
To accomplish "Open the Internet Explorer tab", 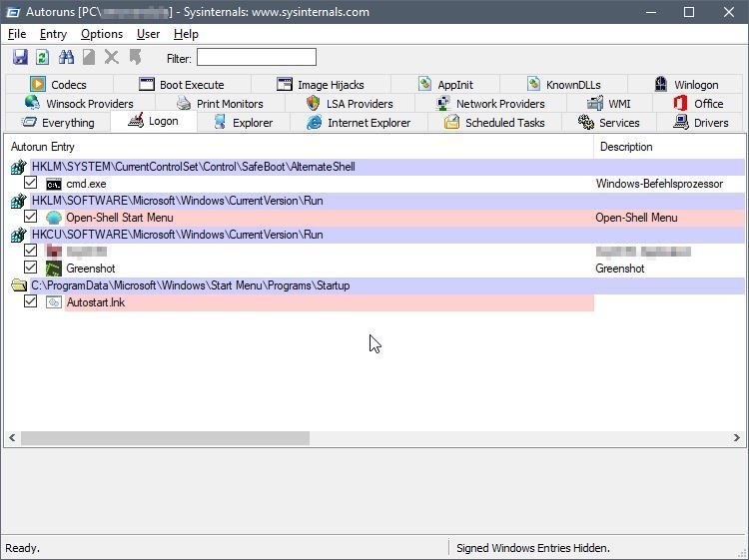I will (x=359, y=123).
